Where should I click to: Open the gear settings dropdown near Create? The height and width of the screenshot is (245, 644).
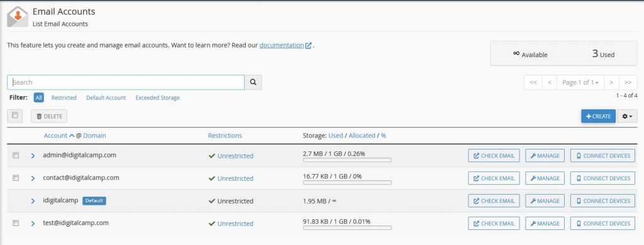coord(627,117)
